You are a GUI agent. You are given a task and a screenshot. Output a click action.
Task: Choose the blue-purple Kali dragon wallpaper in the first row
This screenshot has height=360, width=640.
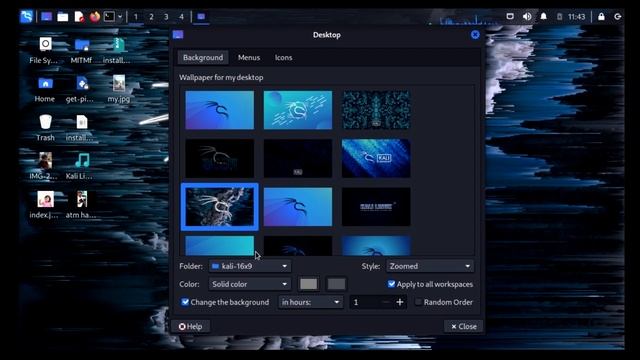(220, 110)
